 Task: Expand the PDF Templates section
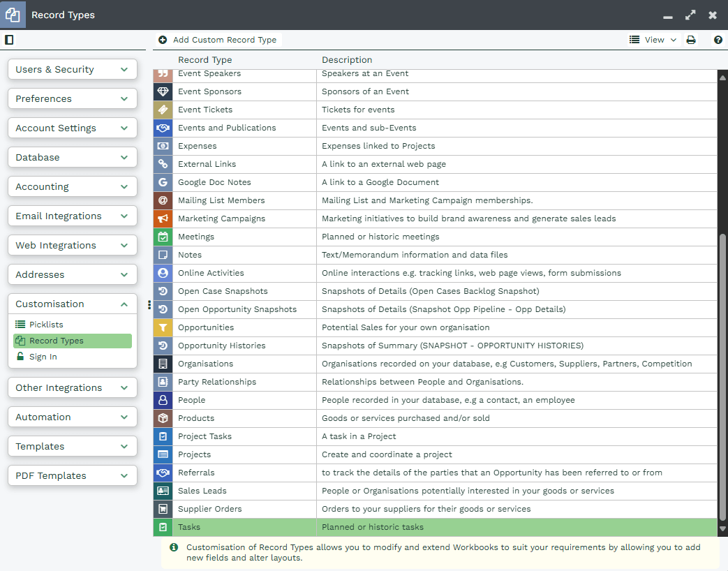point(73,476)
